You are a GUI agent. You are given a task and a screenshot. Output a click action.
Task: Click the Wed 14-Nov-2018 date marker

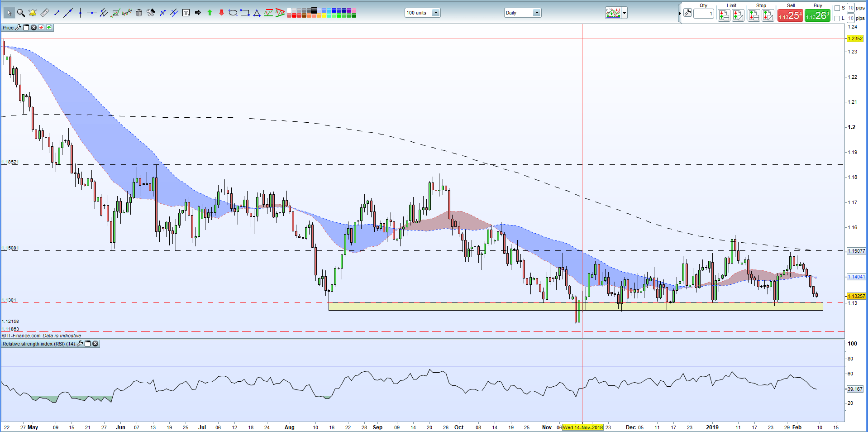[583, 427]
